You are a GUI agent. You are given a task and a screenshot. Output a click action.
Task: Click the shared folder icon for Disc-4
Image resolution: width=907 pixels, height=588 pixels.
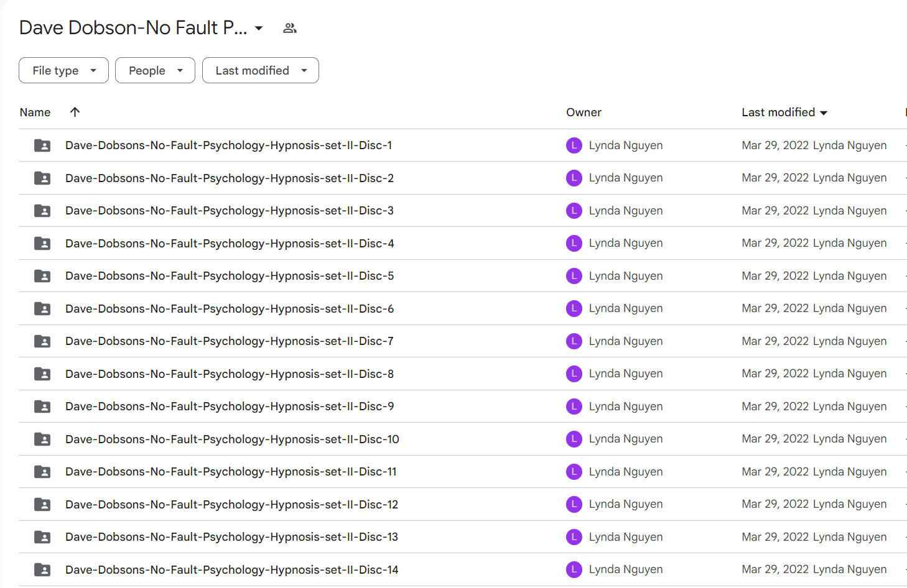[x=42, y=243]
